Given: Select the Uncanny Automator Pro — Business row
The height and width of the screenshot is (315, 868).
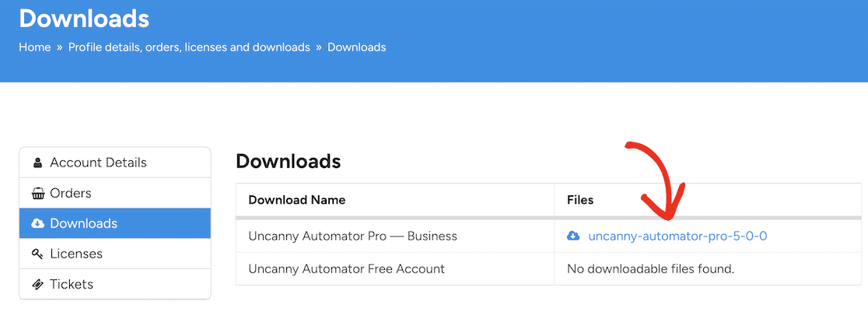Looking at the screenshot, I should coord(352,236).
